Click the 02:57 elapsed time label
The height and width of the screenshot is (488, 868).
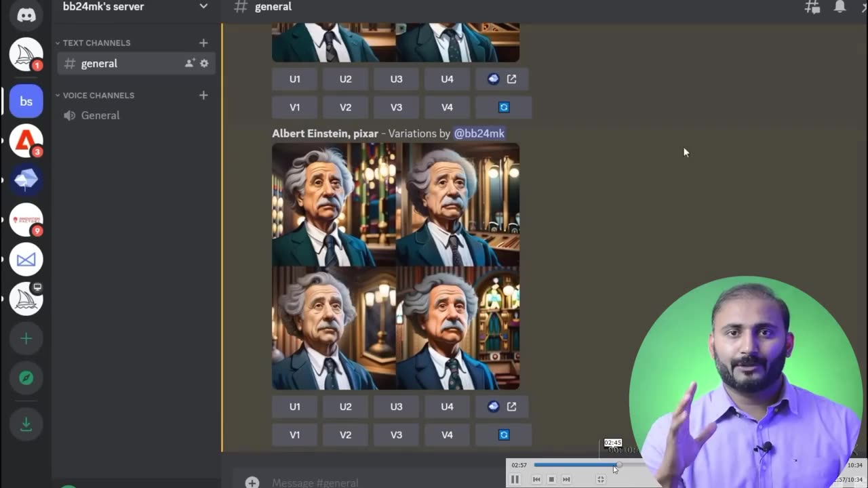click(x=519, y=465)
